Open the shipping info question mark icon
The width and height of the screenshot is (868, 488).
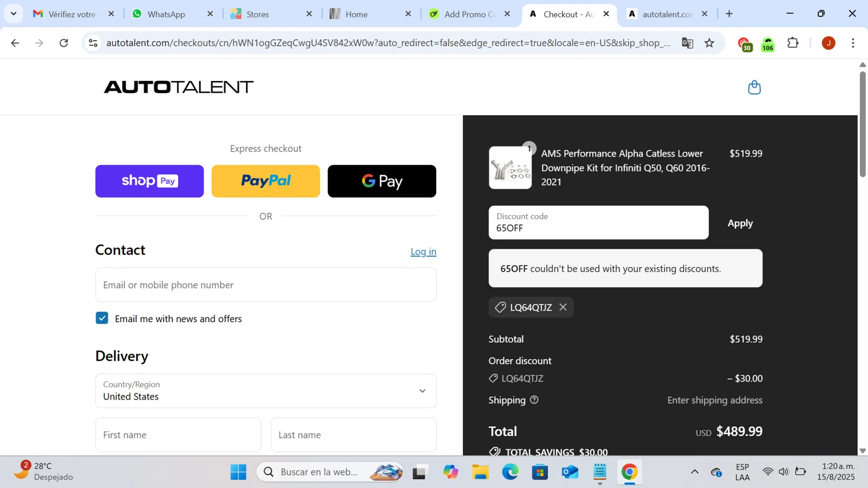coord(534,400)
